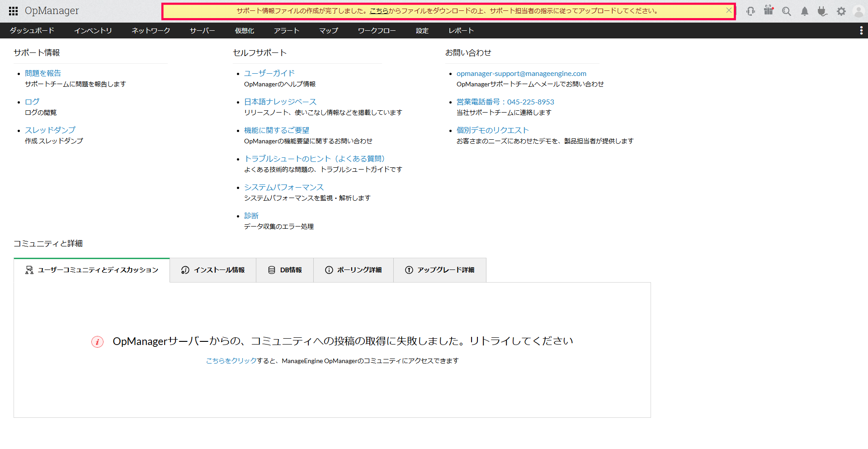Image resolution: width=868 pixels, height=449 pixels.
Task: Click the お問い合わせ section heading
Action: (x=468, y=52)
